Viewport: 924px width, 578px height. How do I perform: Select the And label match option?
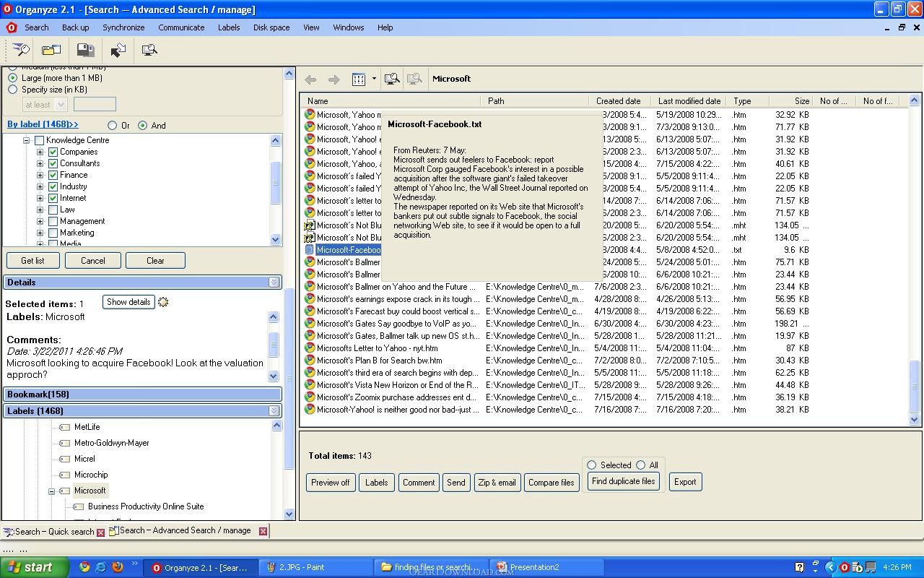(x=142, y=126)
